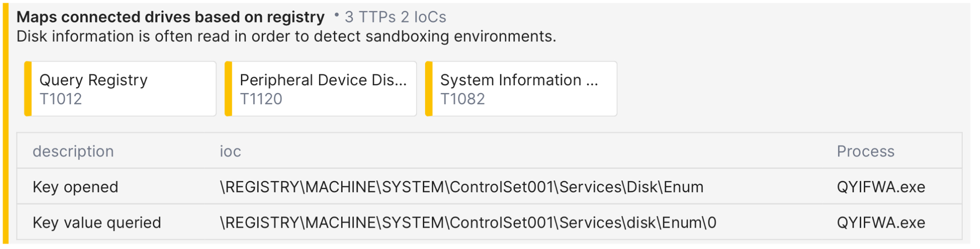Click the yellow marker on the T1120 card
The image size is (980, 249).
click(x=229, y=89)
